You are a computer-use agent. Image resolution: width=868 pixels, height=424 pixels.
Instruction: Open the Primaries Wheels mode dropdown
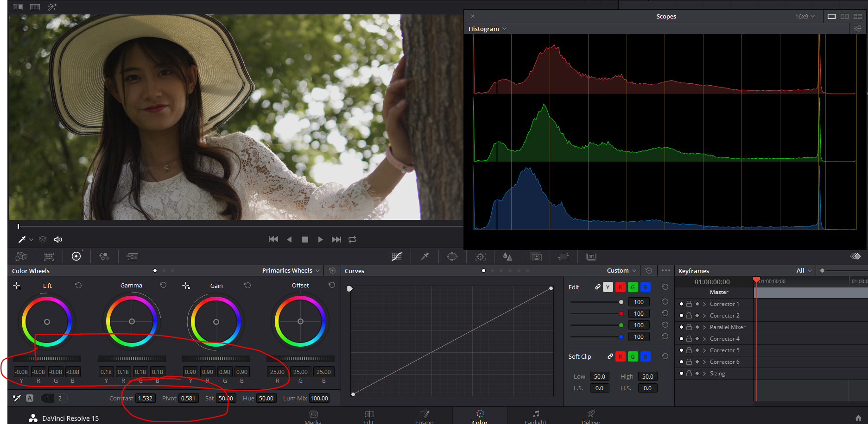pyautogui.click(x=291, y=270)
